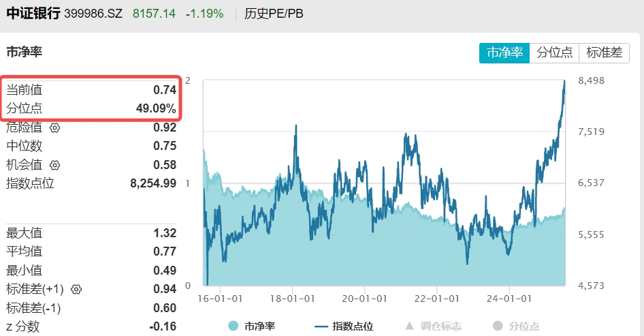Switch to the 市净率 tab
The width and height of the screenshot is (644, 336).
coord(504,52)
